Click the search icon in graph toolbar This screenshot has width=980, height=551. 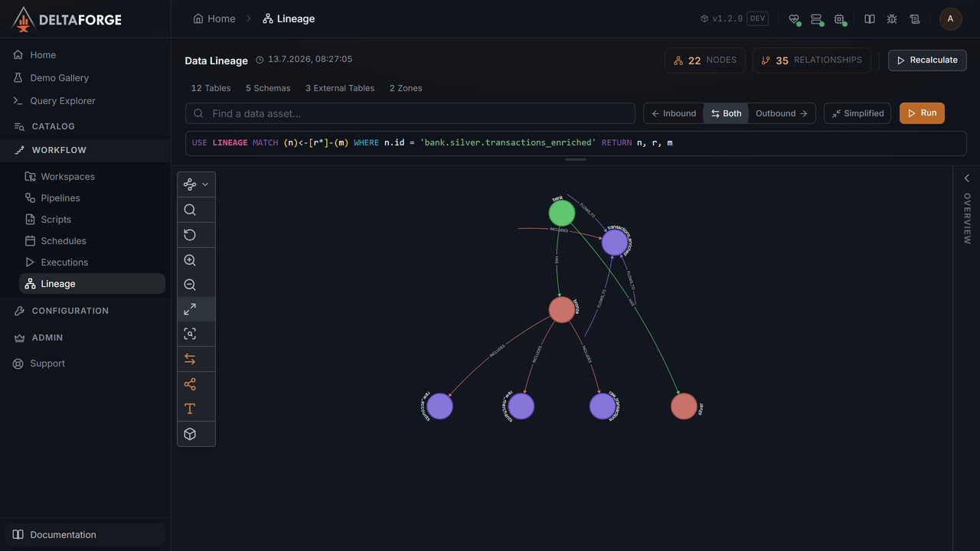(x=190, y=210)
